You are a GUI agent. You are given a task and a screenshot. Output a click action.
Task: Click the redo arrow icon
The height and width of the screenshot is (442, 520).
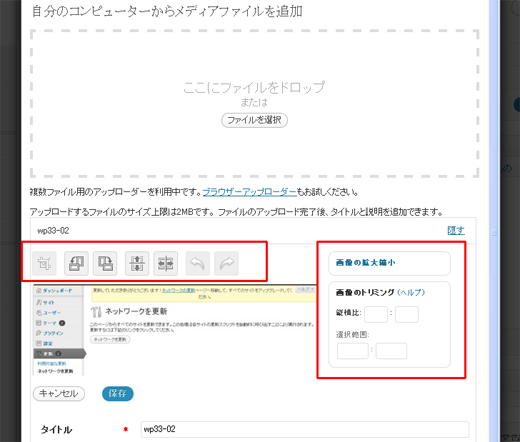click(226, 263)
